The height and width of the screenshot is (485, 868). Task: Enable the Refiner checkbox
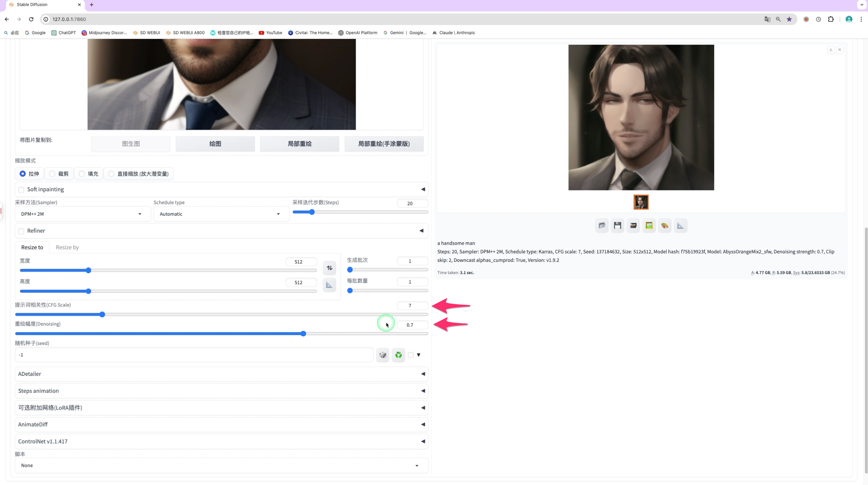(21, 231)
